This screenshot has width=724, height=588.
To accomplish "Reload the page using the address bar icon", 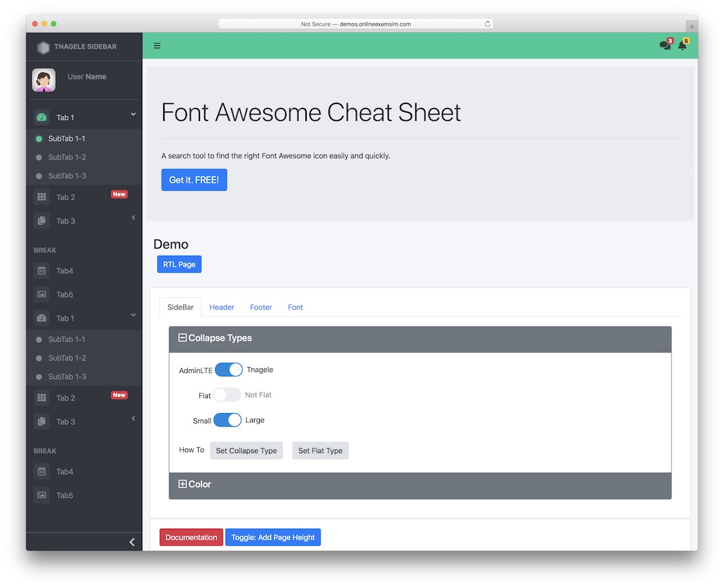I will pyautogui.click(x=487, y=24).
